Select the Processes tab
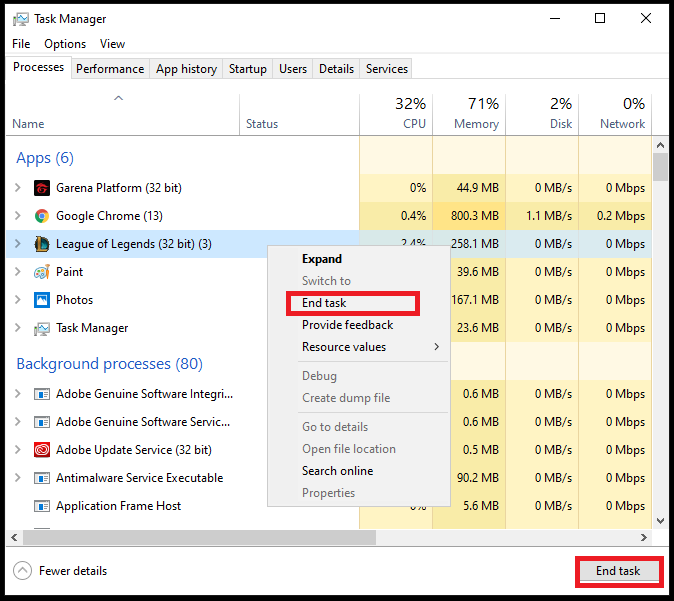The height and width of the screenshot is (601, 674). (38, 67)
